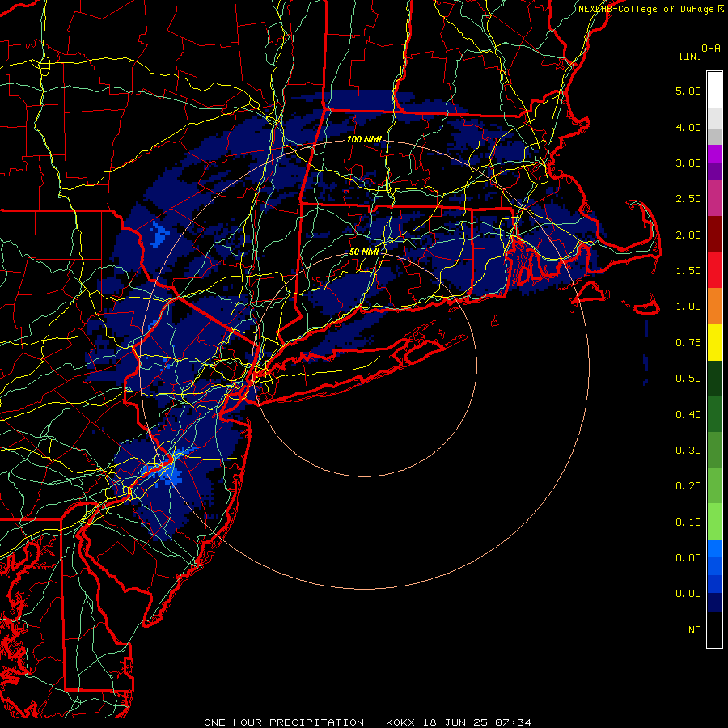Click the ND legend label

click(x=695, y=630)
